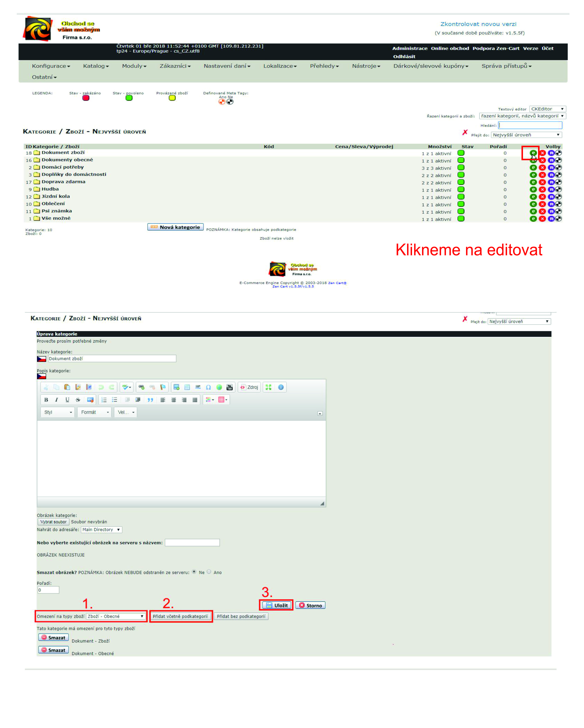This screenshot has height=728, width=584.
Task: Click the Bold formatting icon
Action: tap(46, 399)
